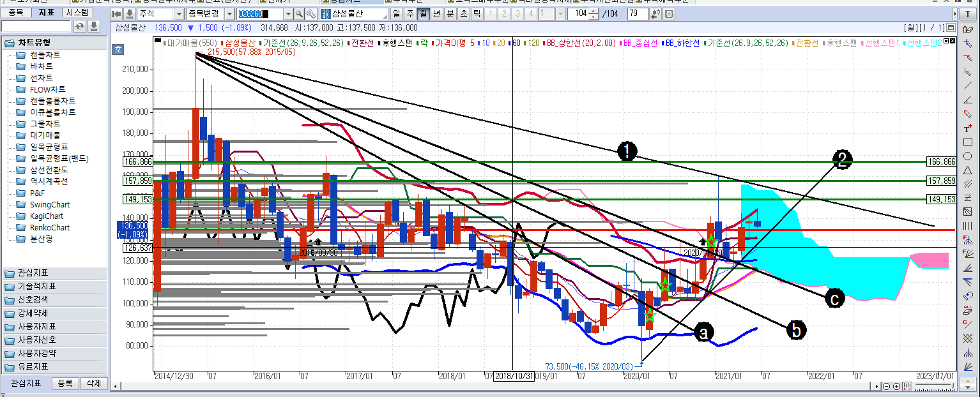Expand the 사용자신호 section
Image resolution: width=980 pixels, height=397 pixels.
coord(54,340)
